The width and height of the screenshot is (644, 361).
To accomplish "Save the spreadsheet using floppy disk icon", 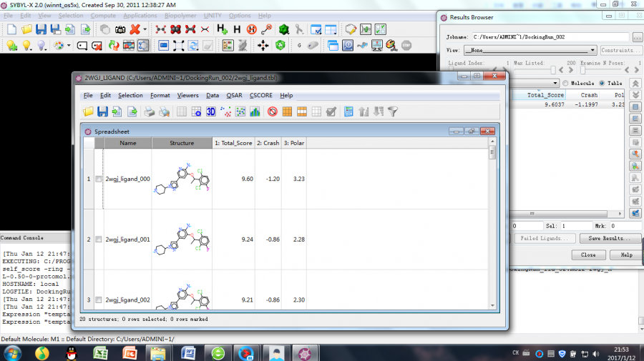I will [102, 112].
